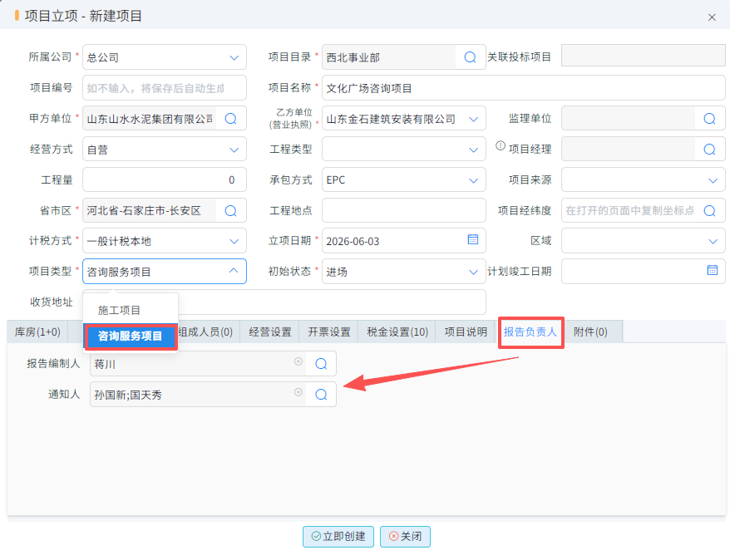Switch to 报告负责人 tab
Screen dimensions: 730x560
pos(530,332)
